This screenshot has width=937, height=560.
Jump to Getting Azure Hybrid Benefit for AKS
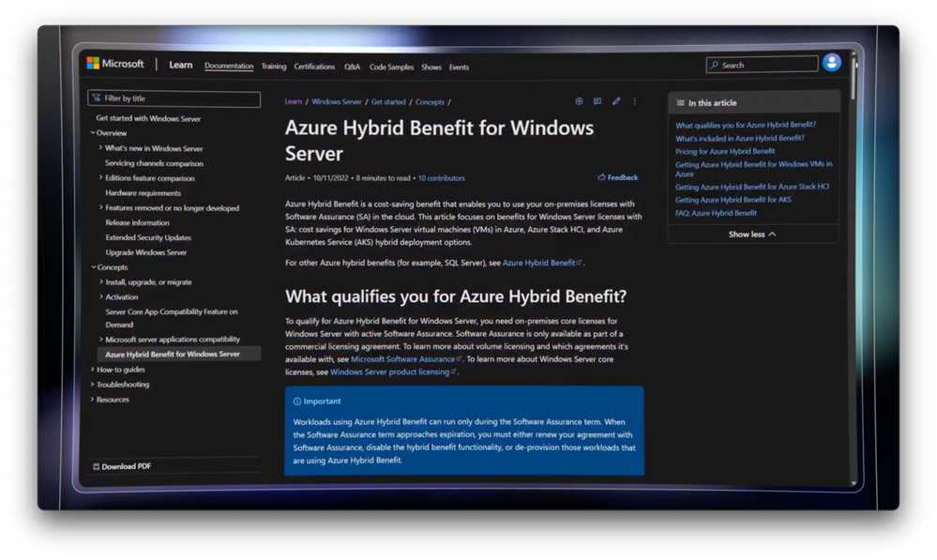[x=733, y=200]
